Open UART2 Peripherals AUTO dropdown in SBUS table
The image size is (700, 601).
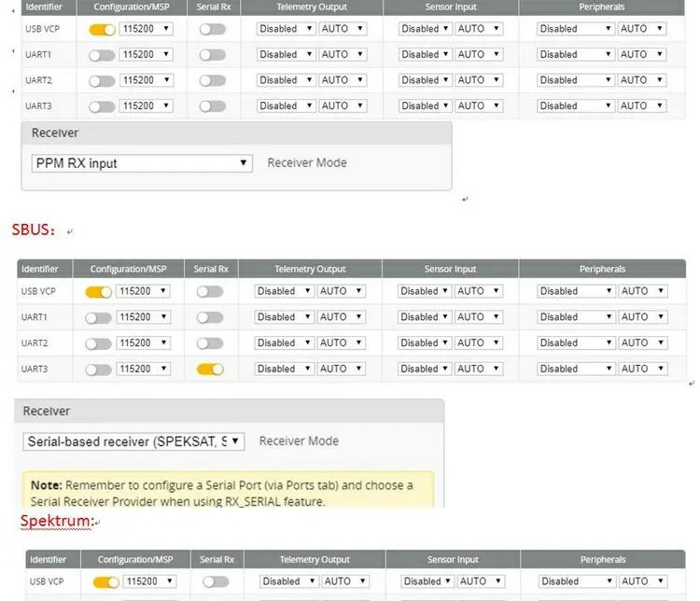[x=643, y=342]
